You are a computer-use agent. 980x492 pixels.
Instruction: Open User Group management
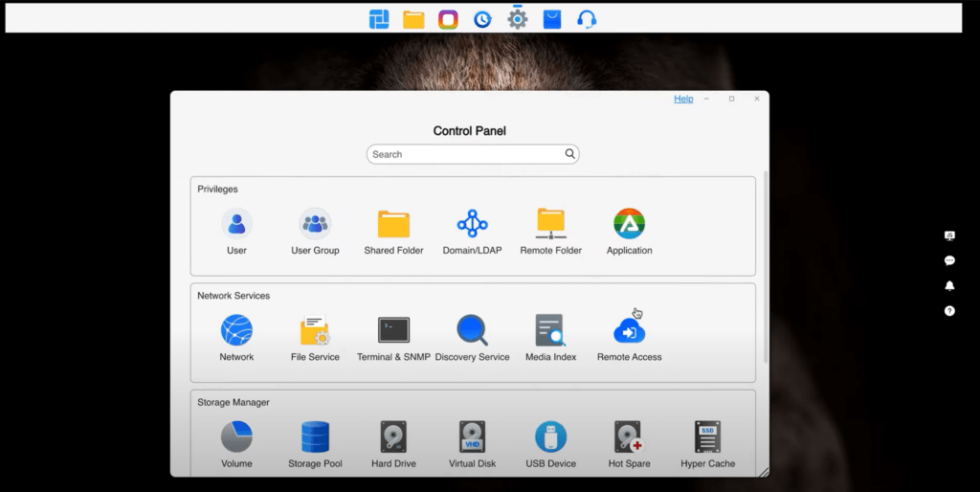tap(315, 224)
